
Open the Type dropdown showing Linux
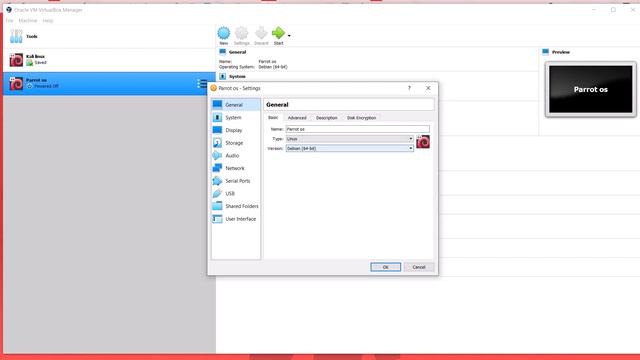pos(349,139)
